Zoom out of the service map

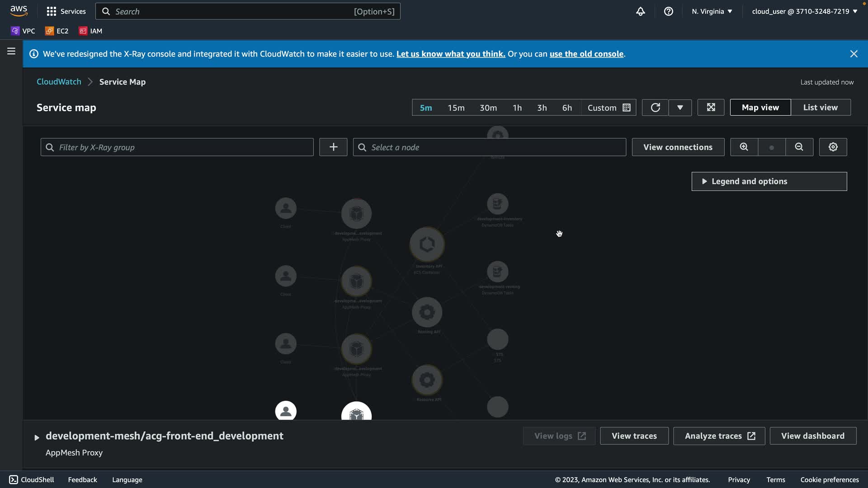pyautogui.click(x=799, y=147)
